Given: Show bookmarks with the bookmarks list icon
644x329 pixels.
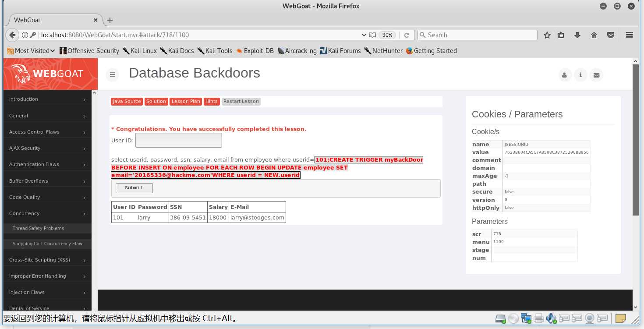Looking at the screenshot, I should (561, 35).
